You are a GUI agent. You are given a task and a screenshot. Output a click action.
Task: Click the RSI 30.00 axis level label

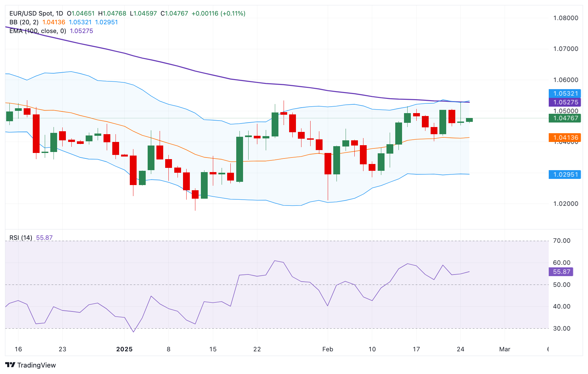pos(561,328)
